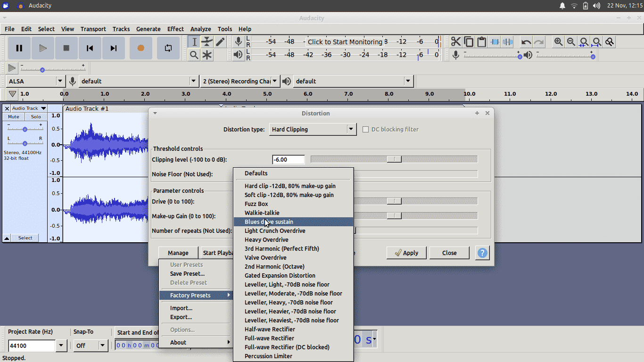Click the Manage button
Screen dimensions: 644x362
178,253
